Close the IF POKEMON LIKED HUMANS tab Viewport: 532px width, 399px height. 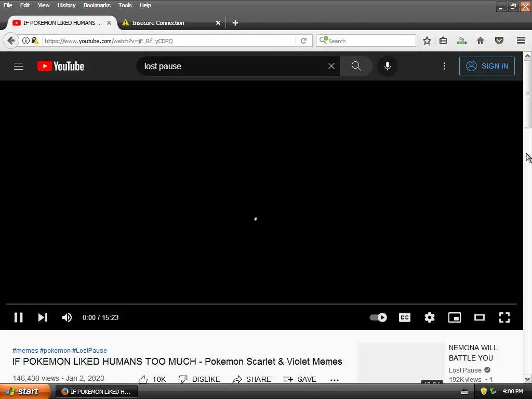click(109, 23)
